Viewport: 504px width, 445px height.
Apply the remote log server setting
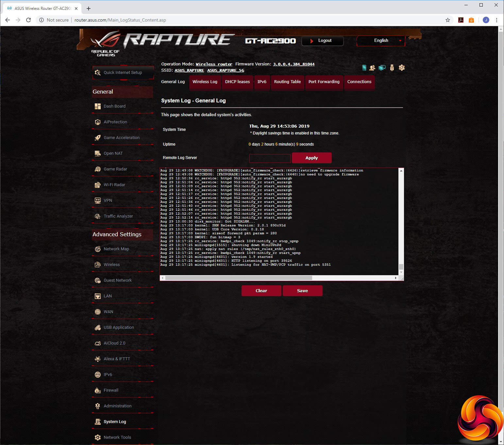click(x=311, y=158)
